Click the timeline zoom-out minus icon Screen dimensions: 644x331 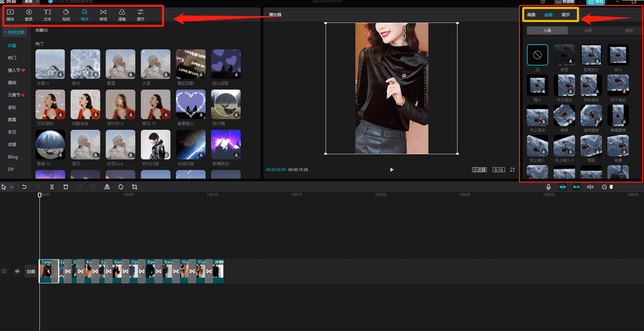(604, 187)
